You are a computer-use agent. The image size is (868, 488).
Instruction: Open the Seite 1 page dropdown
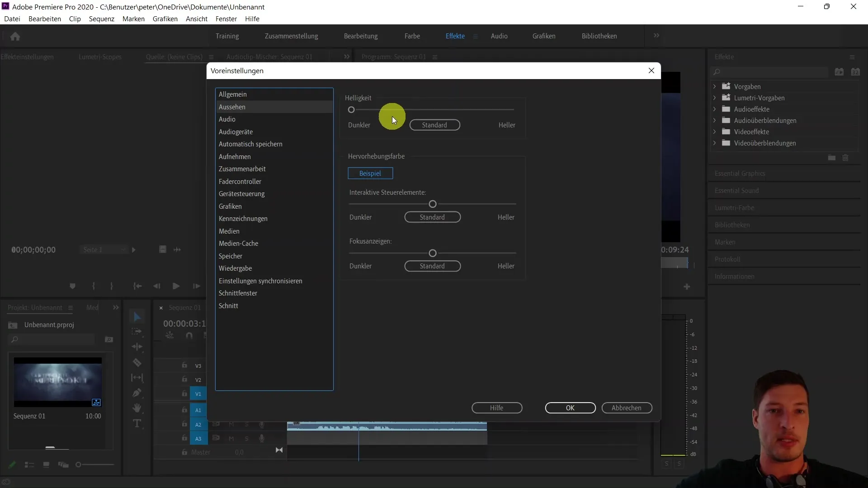point(104,249)
